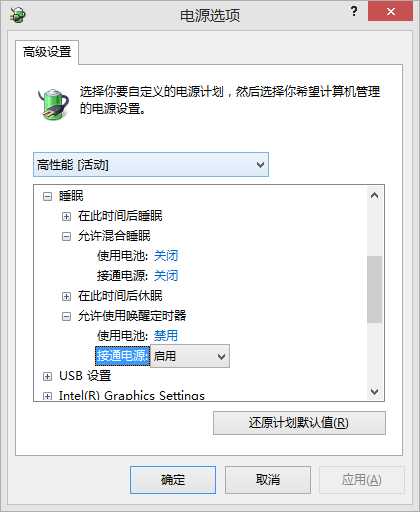Collapse the 允许混合睡眠 node

(x=66, y=236)
